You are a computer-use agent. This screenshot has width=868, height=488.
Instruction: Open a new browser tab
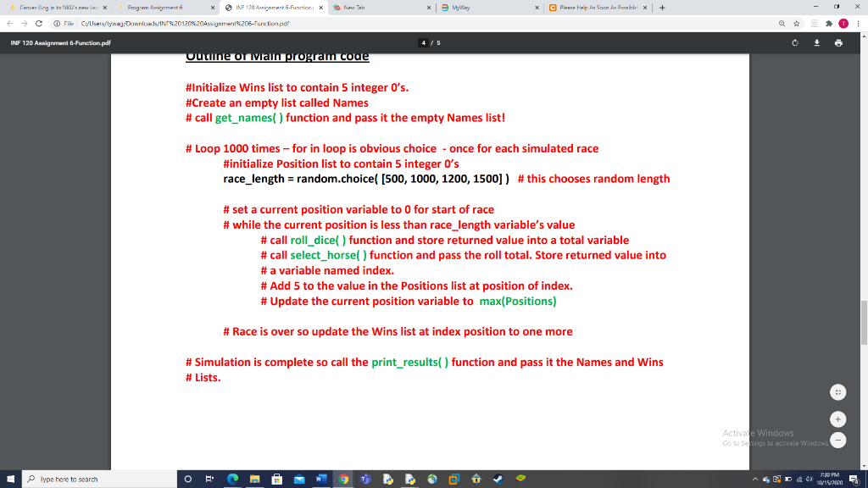662,8
